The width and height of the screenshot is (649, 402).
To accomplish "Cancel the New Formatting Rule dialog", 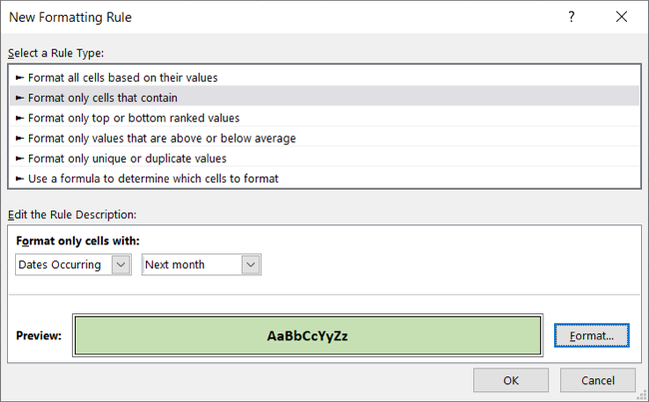I will 598,380.
